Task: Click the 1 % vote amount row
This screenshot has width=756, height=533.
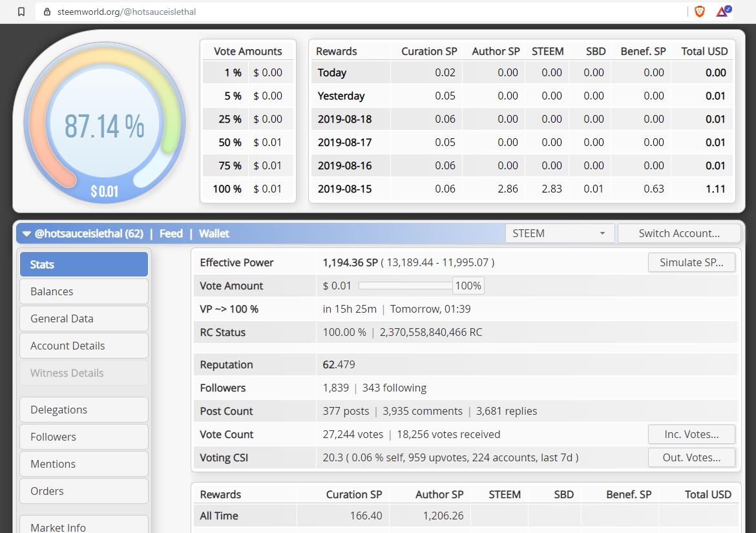Action: point(248,73)
